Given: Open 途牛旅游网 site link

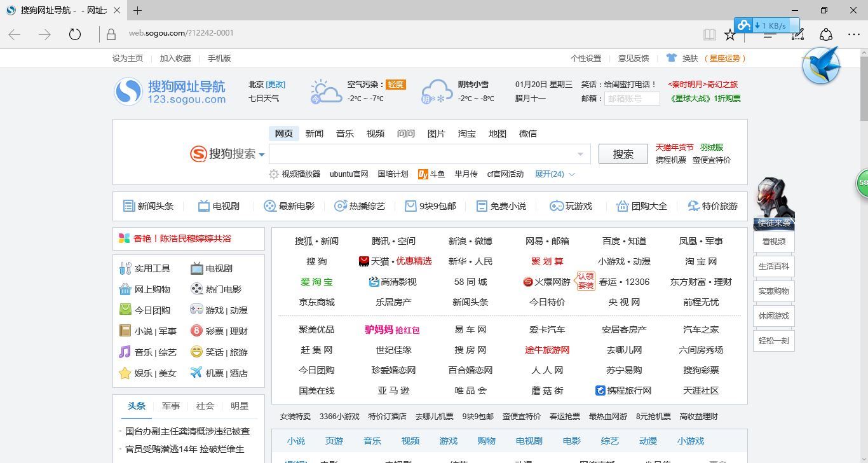Looking at the screenshot, I should 547,350.
